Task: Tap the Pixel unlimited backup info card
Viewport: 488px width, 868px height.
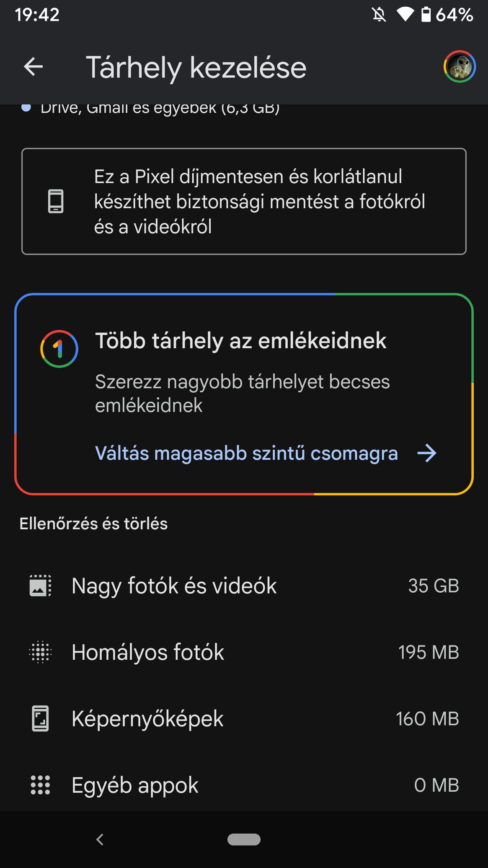Action: tap(244, 201)
